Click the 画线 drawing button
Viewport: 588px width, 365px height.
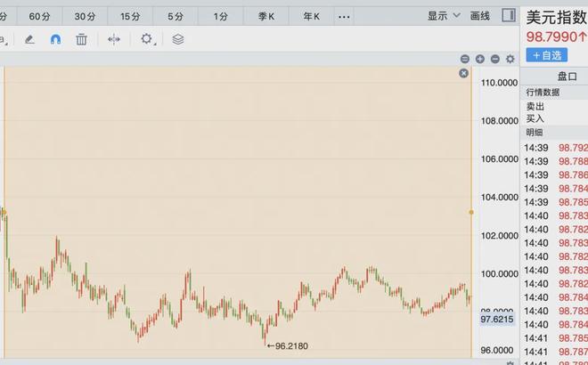click(480, 15)
